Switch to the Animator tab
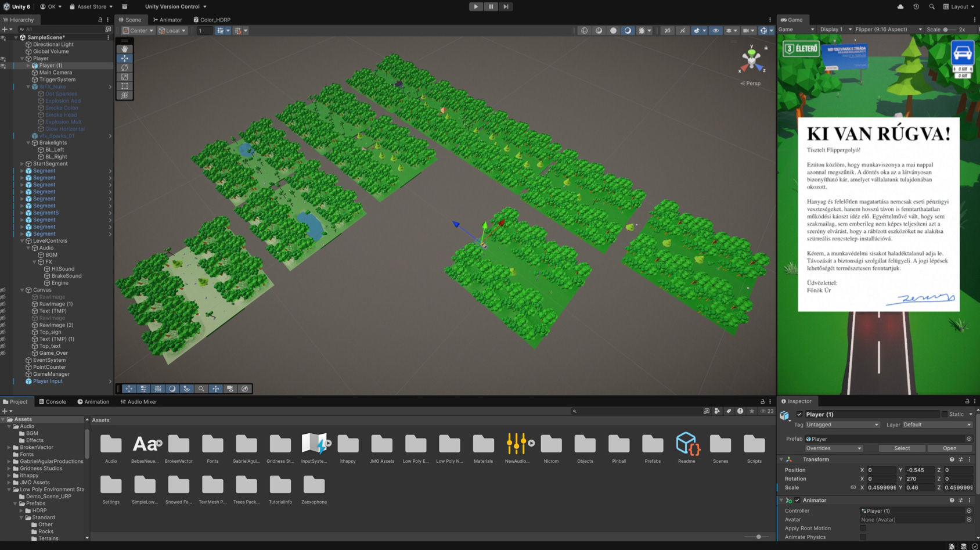This screenshot has height=550, width=980. click(x=167, y=20)
